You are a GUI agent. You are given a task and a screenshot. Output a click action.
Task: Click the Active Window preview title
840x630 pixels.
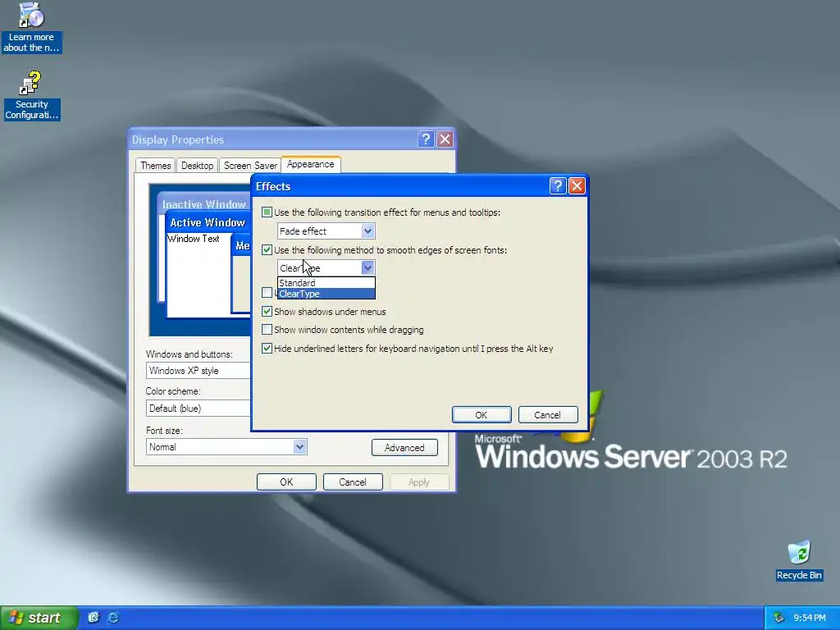[208, 222]
